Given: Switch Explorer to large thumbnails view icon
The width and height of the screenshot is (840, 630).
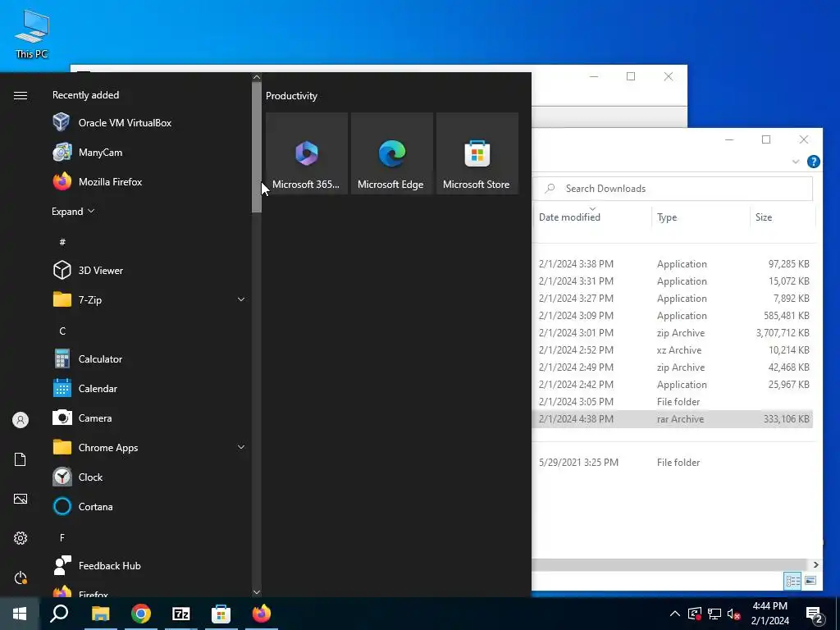Looking at the screenshot, I should click(810, 581).
